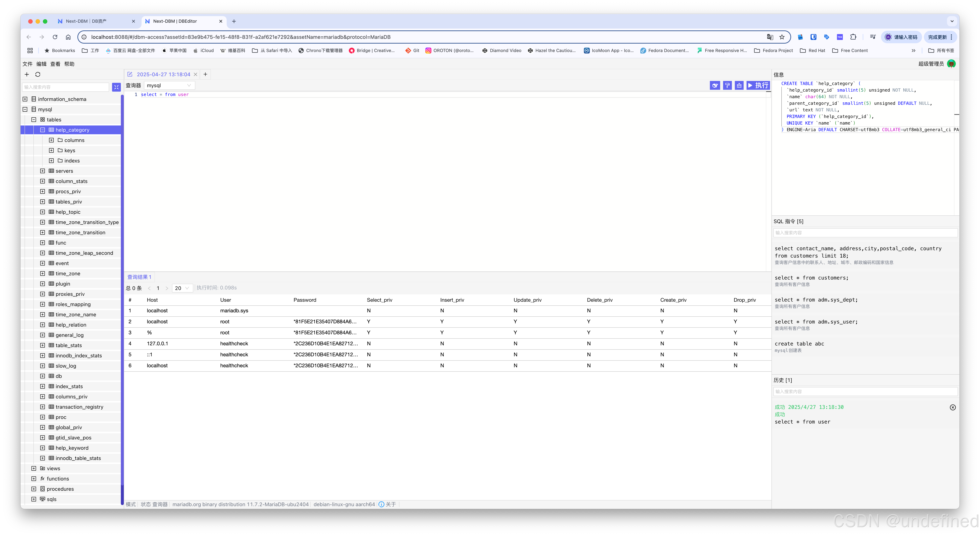980x536 pixels.
Task: Click the collapse icon next to tree search
Action: coord(116,87)
